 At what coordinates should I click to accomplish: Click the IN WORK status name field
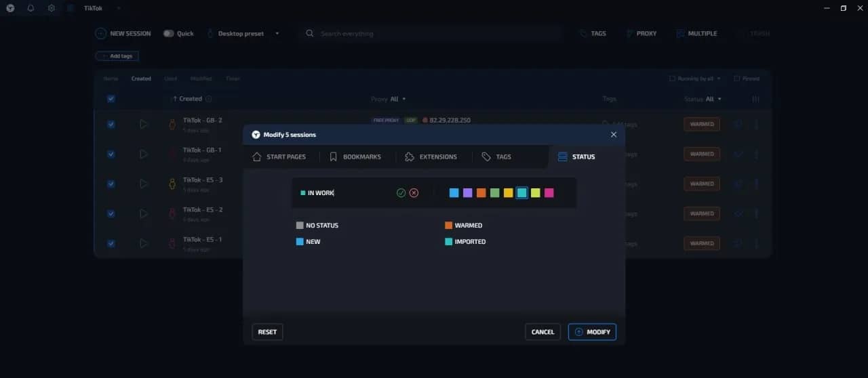click(x=346, y=193)
